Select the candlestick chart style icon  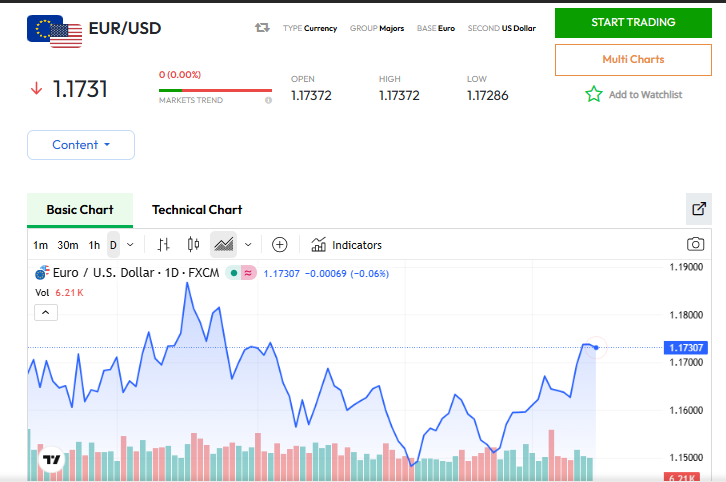click(194, 245)
